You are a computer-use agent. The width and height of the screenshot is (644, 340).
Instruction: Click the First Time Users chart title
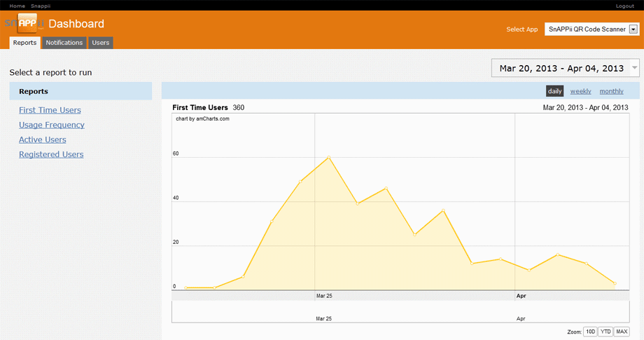pos(200,108)
